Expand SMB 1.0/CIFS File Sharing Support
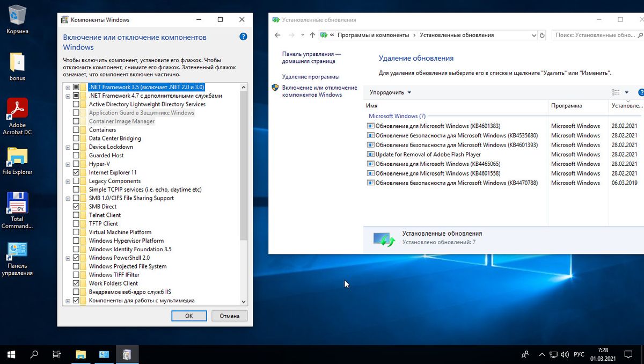Screen dimensions: 644x364 pos(68,198)
